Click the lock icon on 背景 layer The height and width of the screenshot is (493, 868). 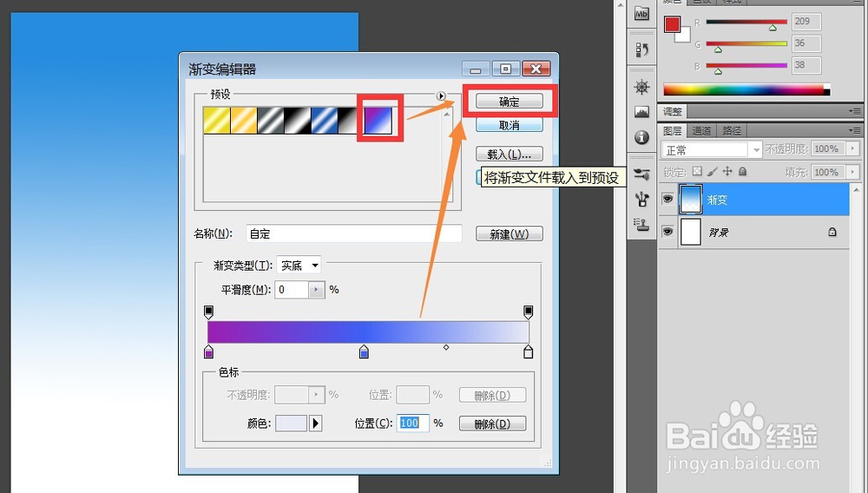832,232
